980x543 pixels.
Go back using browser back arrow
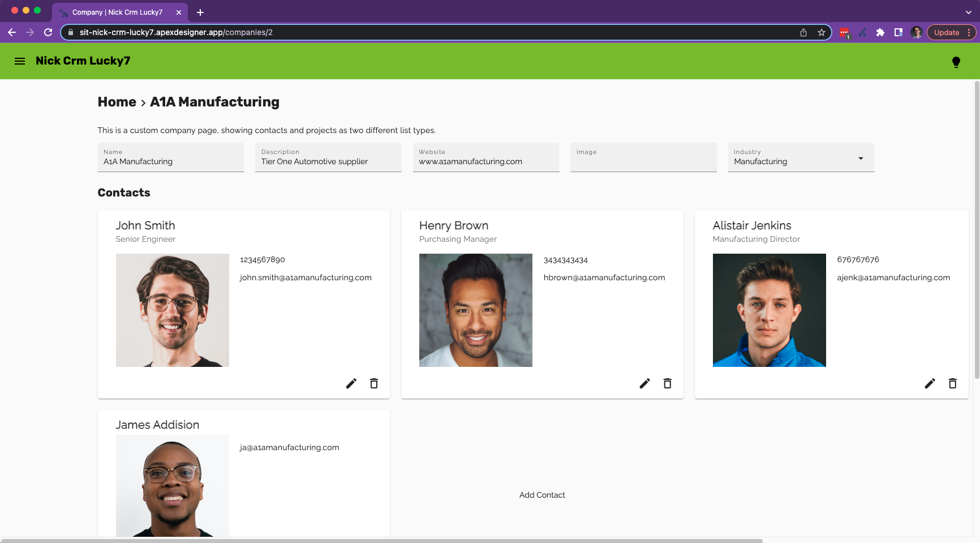click(x=12, y=32)
